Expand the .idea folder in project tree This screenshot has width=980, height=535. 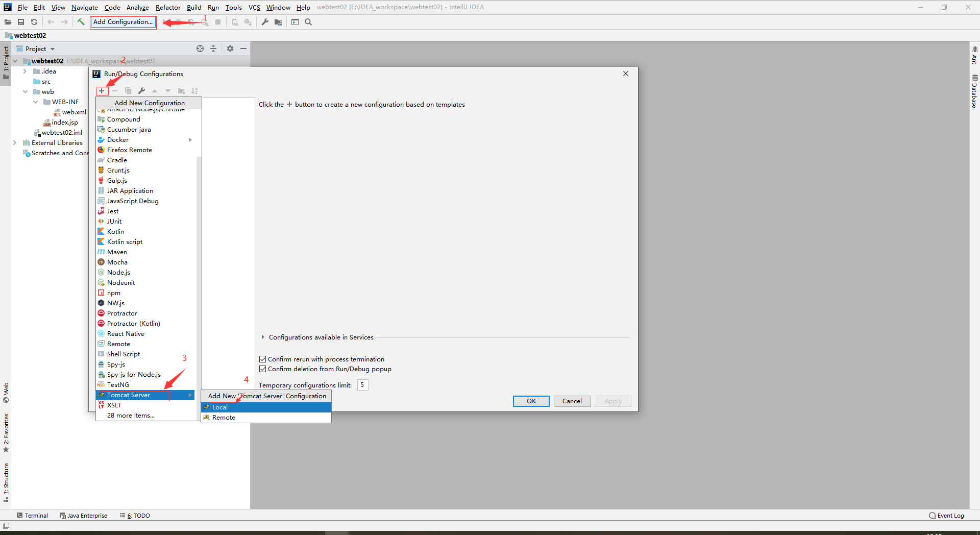pyautogui.click(x=24, y=71)
